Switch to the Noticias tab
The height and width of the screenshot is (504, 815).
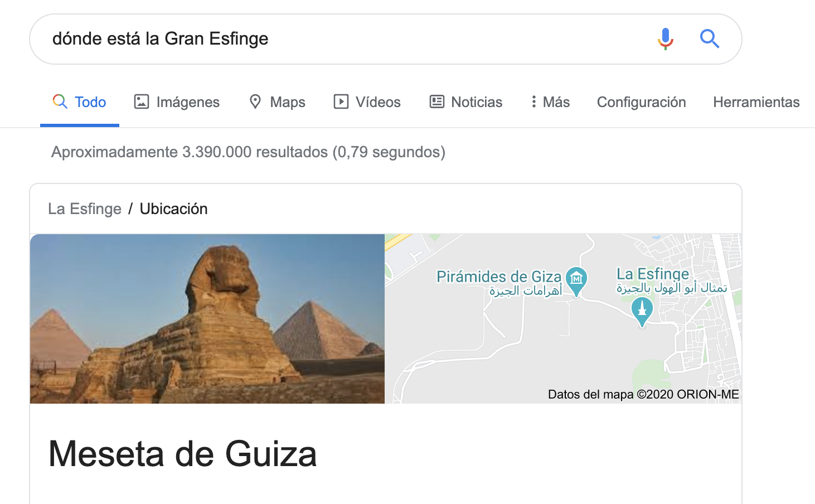coord(466,102)
